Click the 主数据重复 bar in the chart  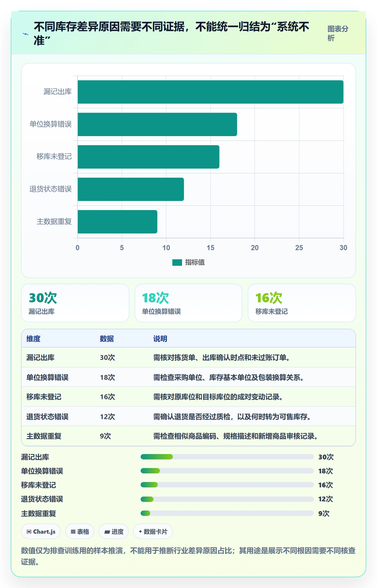tap(117, 222)
